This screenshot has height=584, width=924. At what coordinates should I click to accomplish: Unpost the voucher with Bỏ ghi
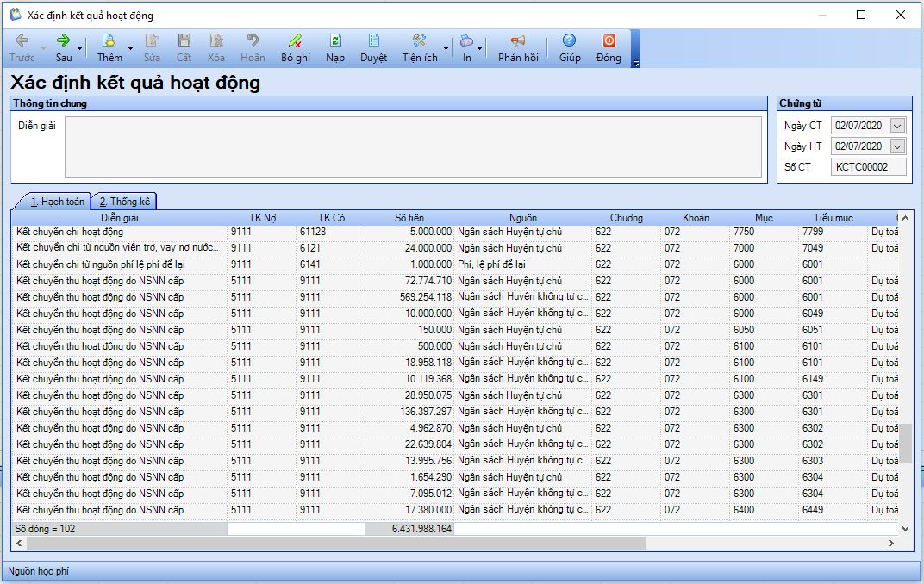[x=296, y=48]
